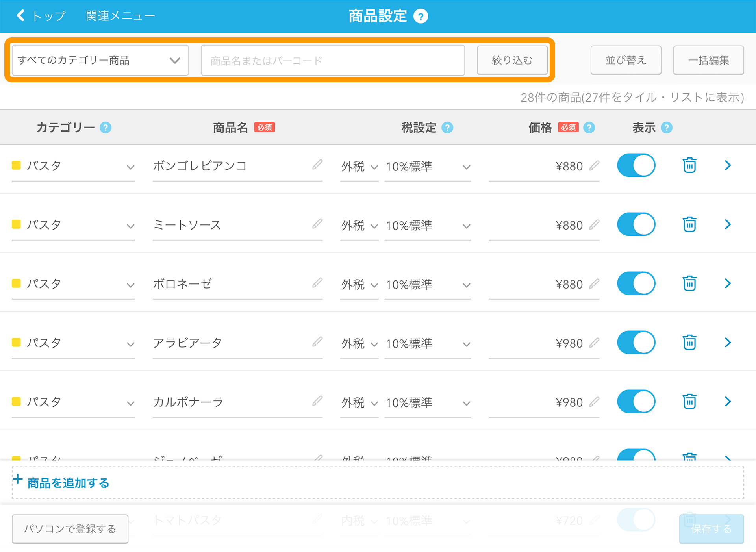This screenshot has width=756, height=552.
Task: Open details arrow for ミートソース
Action: (x=728, y=224)
